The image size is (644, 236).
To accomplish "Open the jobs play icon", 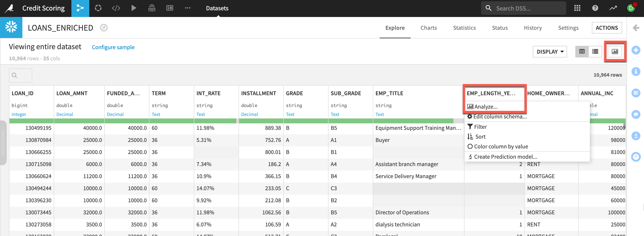I will (x=134, y=8).
